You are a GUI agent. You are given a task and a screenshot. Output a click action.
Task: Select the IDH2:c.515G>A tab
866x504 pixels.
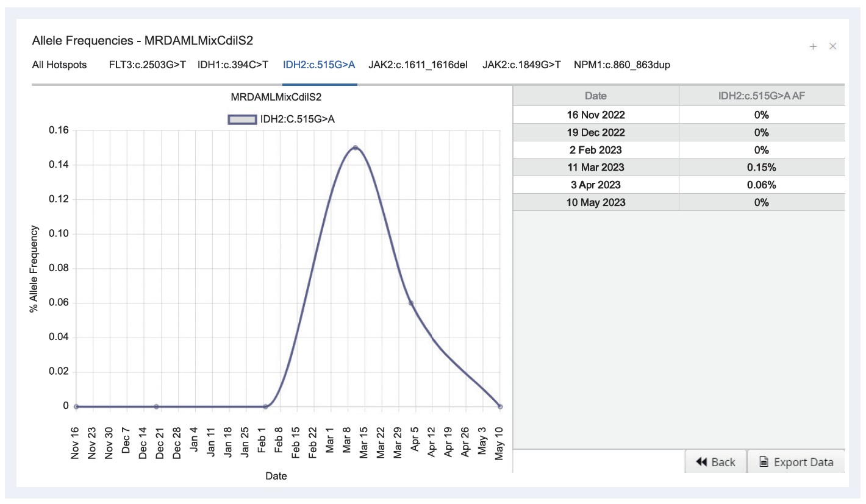(319, 65)
